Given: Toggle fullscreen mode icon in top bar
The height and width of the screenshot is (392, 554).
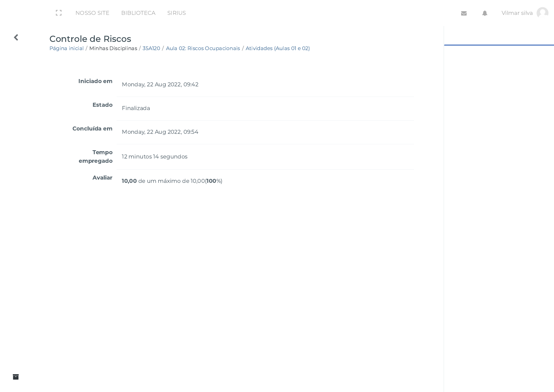Looking at the screenshot, I should pos(59,13).
